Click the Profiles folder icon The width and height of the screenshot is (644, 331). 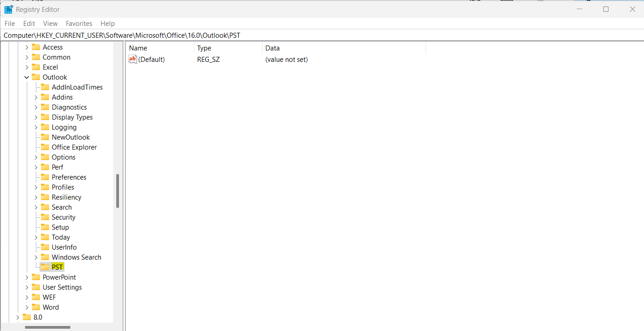coord(45,187)
